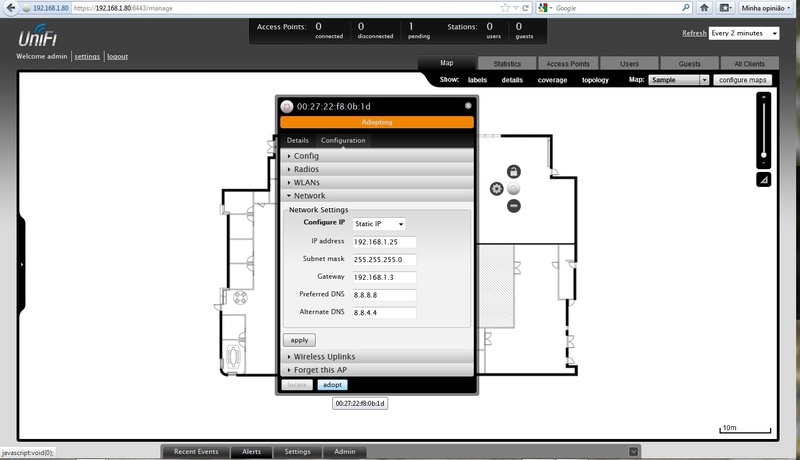This screenshot has width=800, height=460.
Task: Select the Map tab
Action: [x=446, y=63]
